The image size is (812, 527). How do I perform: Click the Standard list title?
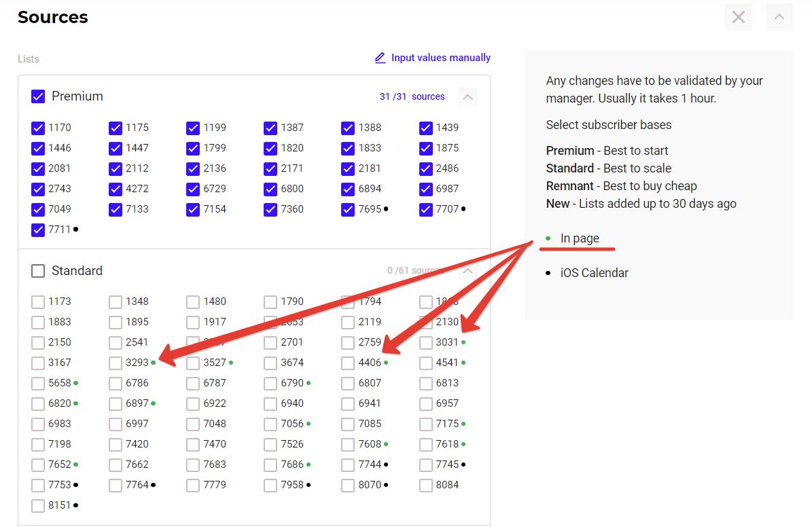(77, 271)
